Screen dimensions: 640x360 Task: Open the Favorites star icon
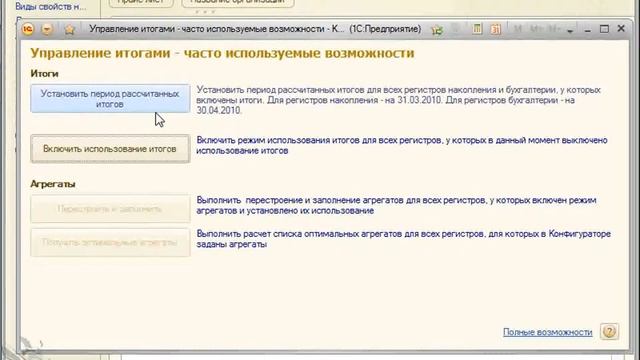(x=69, y=29)
